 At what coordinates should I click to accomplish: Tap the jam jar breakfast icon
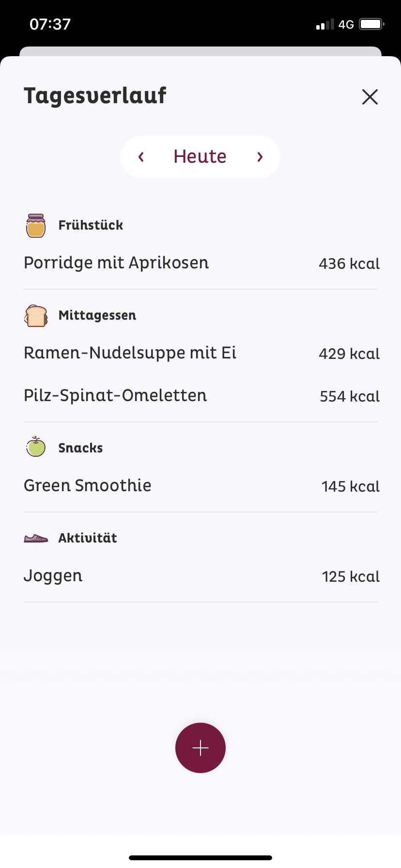[36, 226]
